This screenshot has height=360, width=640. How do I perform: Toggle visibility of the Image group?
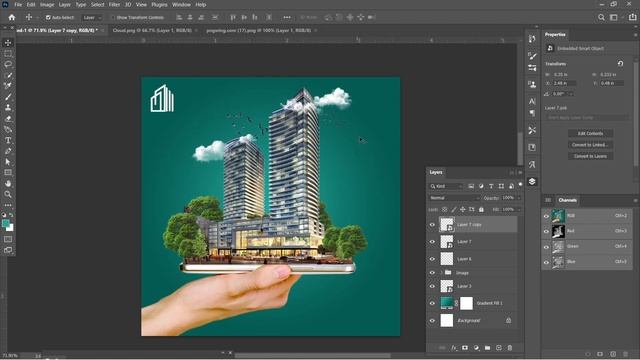pos(432,273)
